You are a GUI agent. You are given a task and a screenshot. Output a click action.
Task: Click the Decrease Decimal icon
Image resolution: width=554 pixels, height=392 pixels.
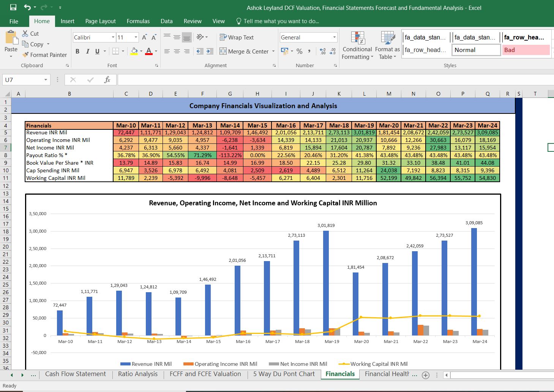tap(333, 51)
